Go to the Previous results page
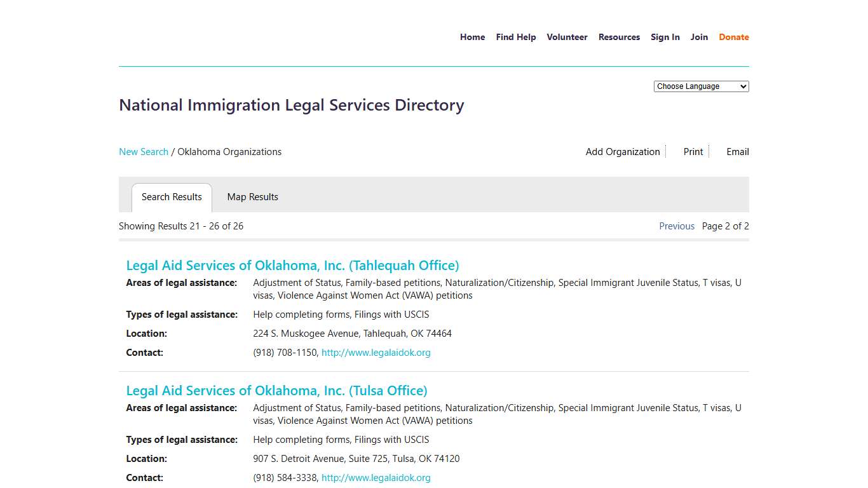The height and width of the screenshot is (488, 868). pos(677,226)
